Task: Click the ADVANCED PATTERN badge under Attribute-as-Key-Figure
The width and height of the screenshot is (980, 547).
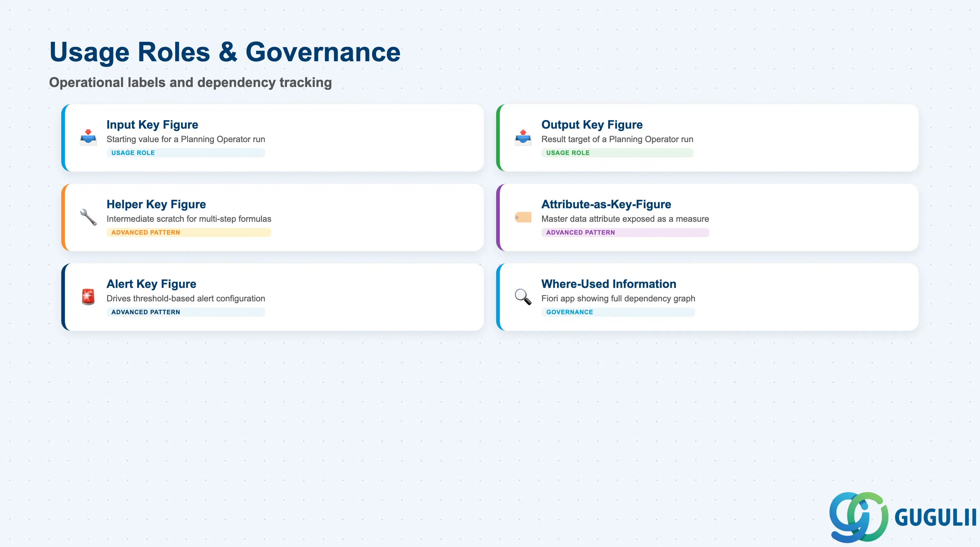Action: (625, 232)
